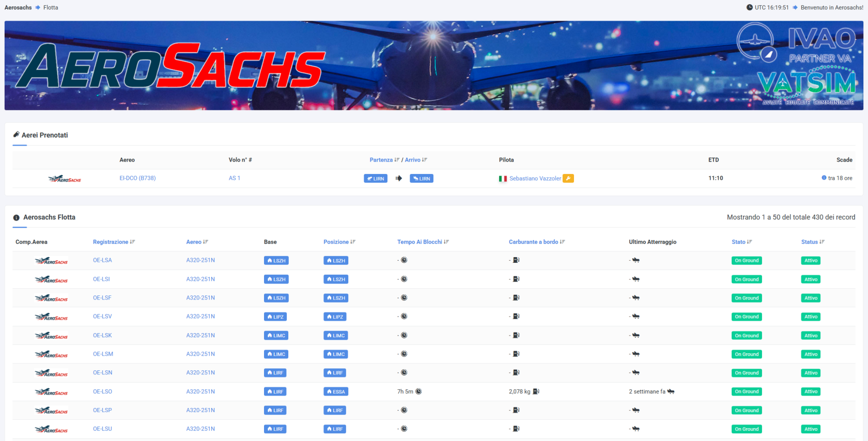Open pilot profile Sebastiano Vazzoler
Screen dimensions: 868x441
click(535, 179)
